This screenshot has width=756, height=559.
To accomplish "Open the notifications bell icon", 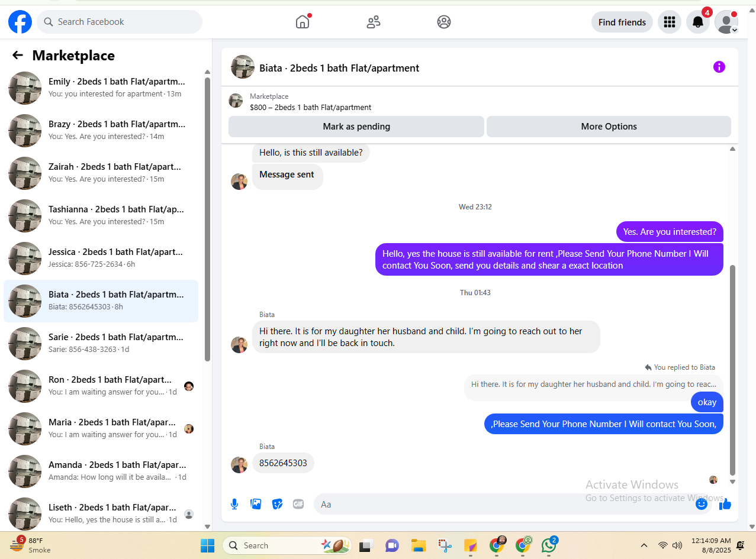I will (x=698, y=22).
